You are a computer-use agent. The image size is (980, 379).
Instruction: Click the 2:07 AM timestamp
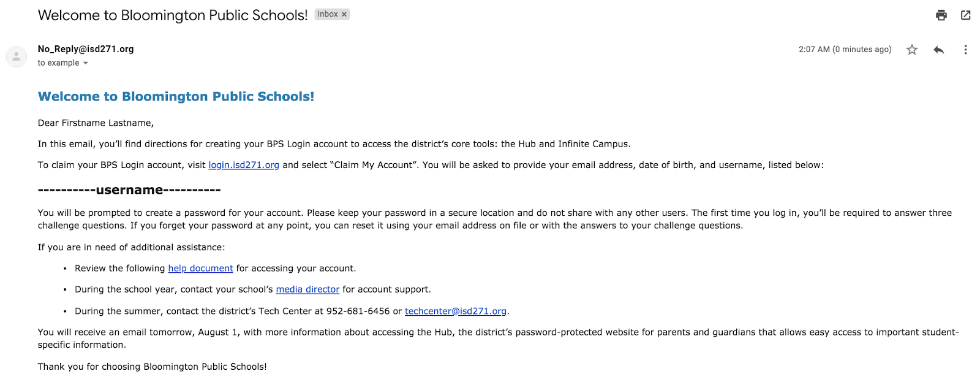click(x=845, y=50)
